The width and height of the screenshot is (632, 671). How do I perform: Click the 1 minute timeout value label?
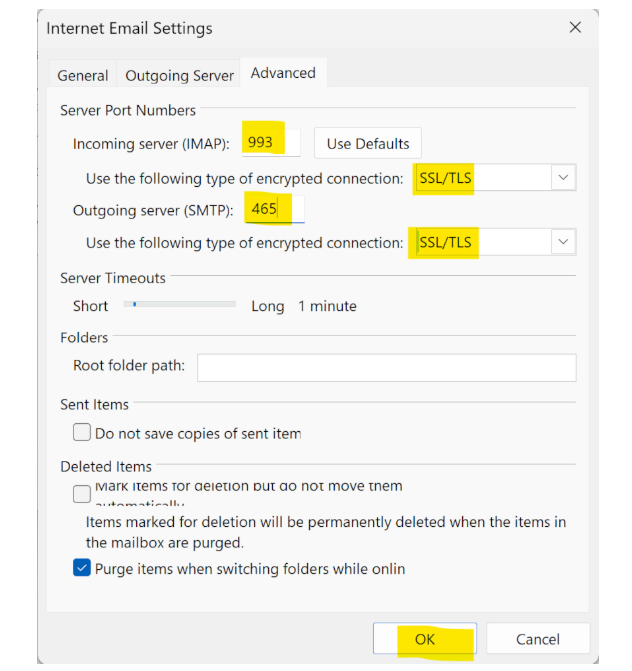(327, 306)
